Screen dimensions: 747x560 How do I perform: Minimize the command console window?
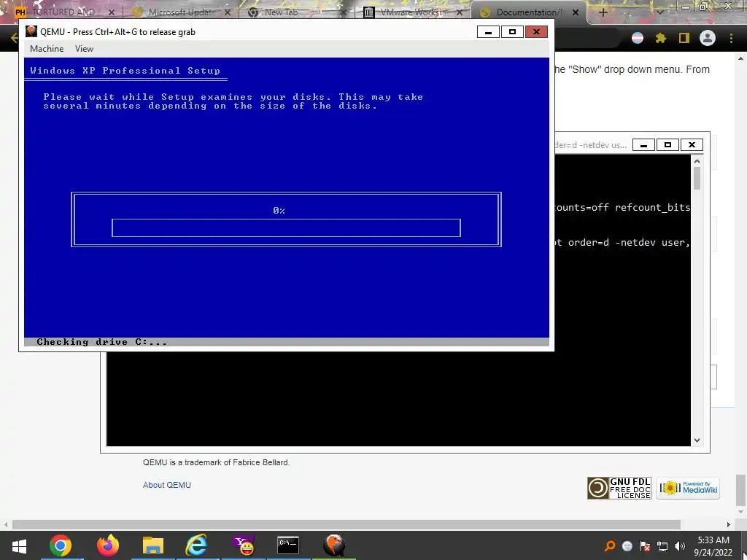pos(643,145)
